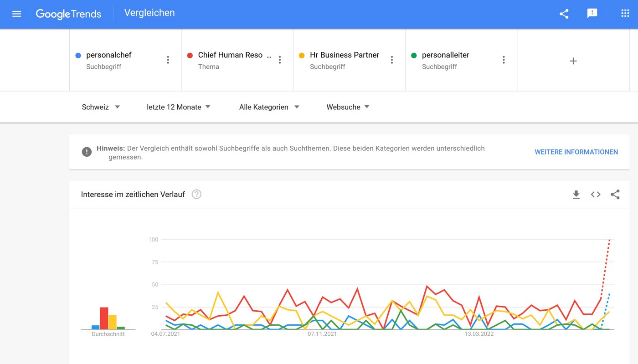Download chart data as CSV
The width and height of the screenshot is (638, 364).
click(576, 195)
